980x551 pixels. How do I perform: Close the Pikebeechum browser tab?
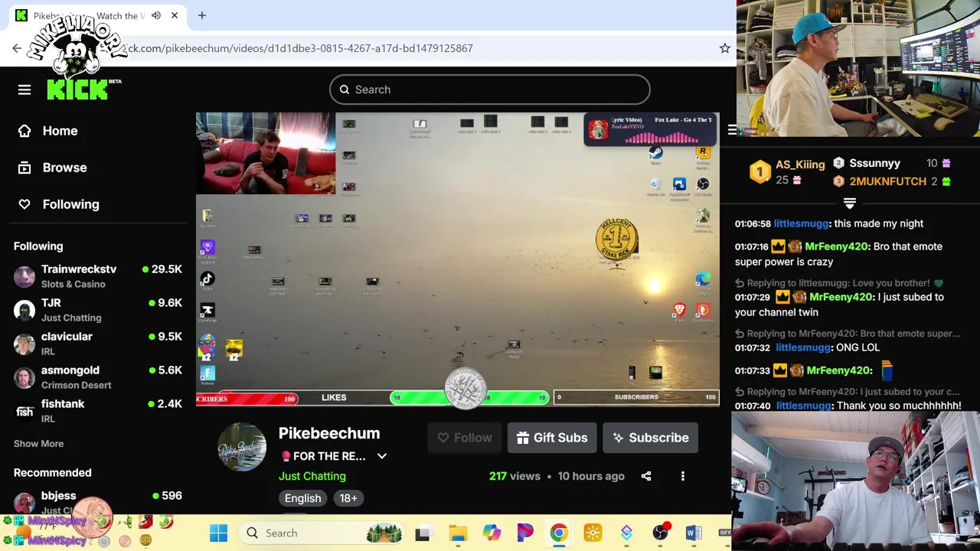coord(175,15)
